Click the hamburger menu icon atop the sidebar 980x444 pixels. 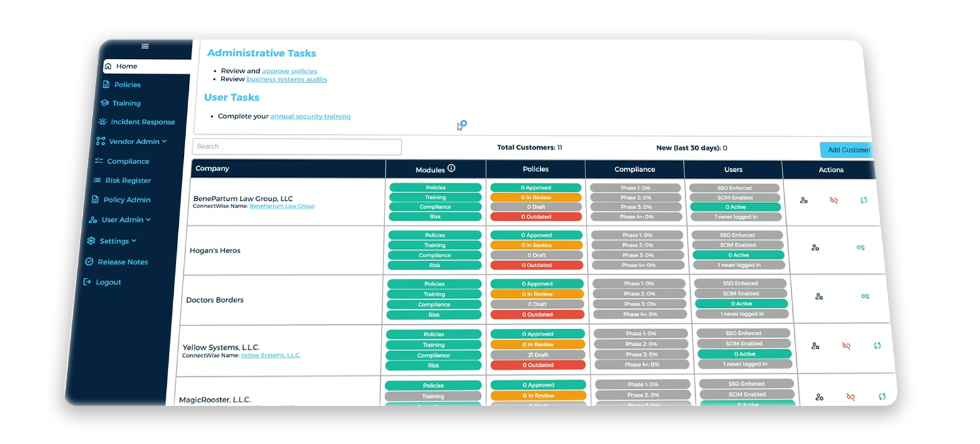click(145, 46)
